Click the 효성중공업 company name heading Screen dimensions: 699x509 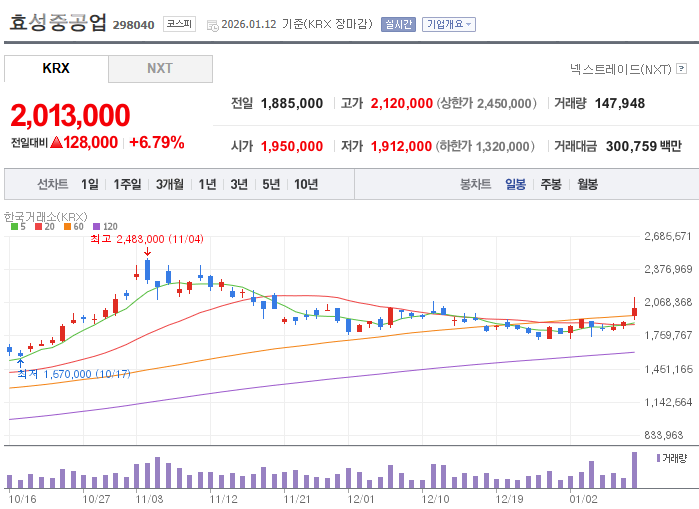click(x=58, y=22)
